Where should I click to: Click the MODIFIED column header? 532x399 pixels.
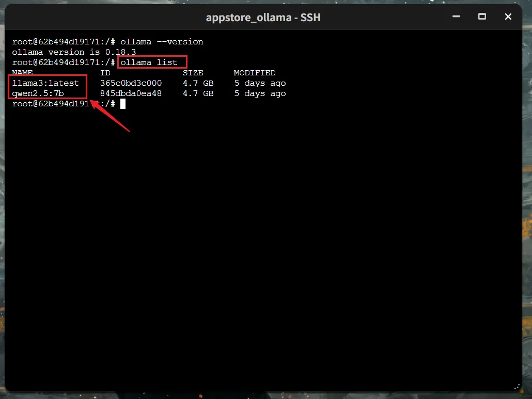click(x=255, y=73)
